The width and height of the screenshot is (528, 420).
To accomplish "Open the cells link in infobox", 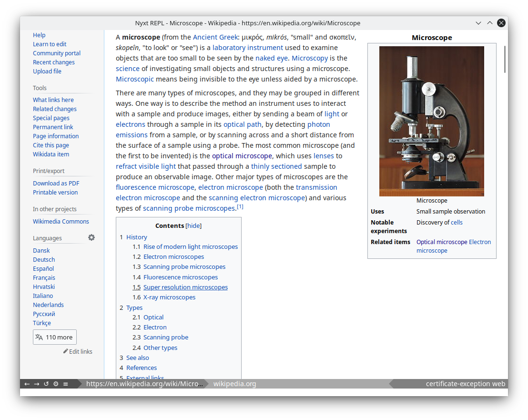I will click(457, 222).
